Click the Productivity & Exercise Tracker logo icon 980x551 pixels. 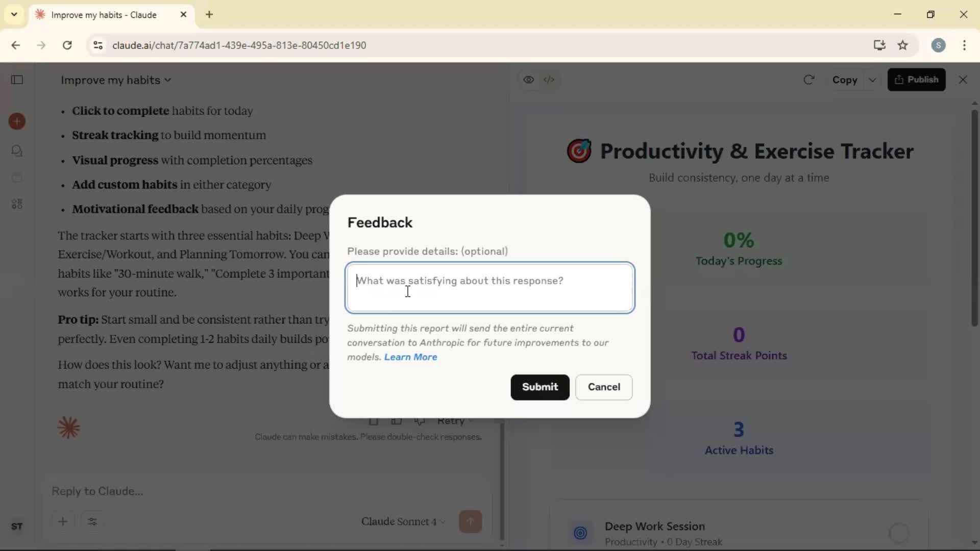click(x=579, y=151)
